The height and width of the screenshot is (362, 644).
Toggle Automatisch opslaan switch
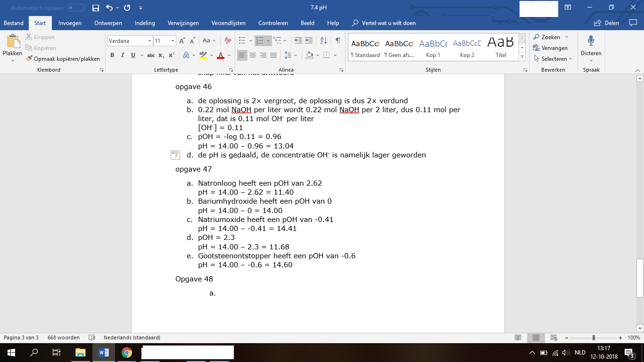pyautogui.click(x=76, y=8)
